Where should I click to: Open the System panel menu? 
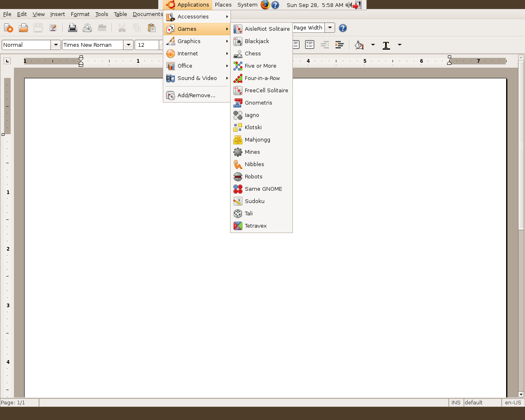247,5
